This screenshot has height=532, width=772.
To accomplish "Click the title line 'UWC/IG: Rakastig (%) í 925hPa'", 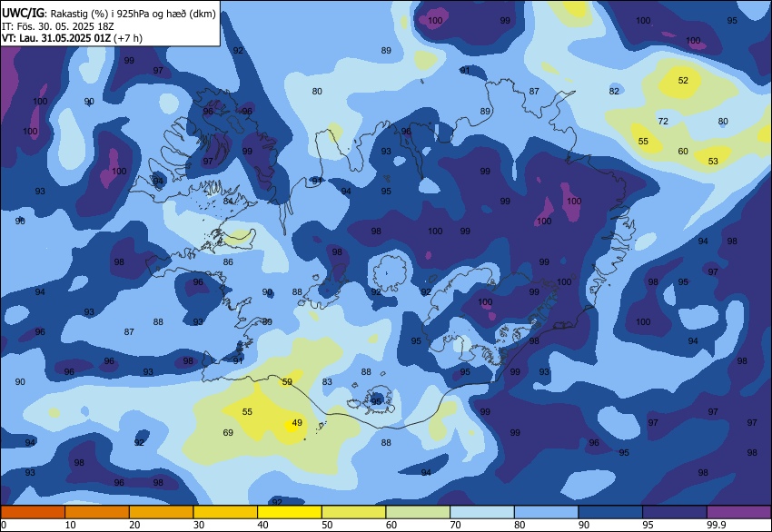I will click(109, 14).
